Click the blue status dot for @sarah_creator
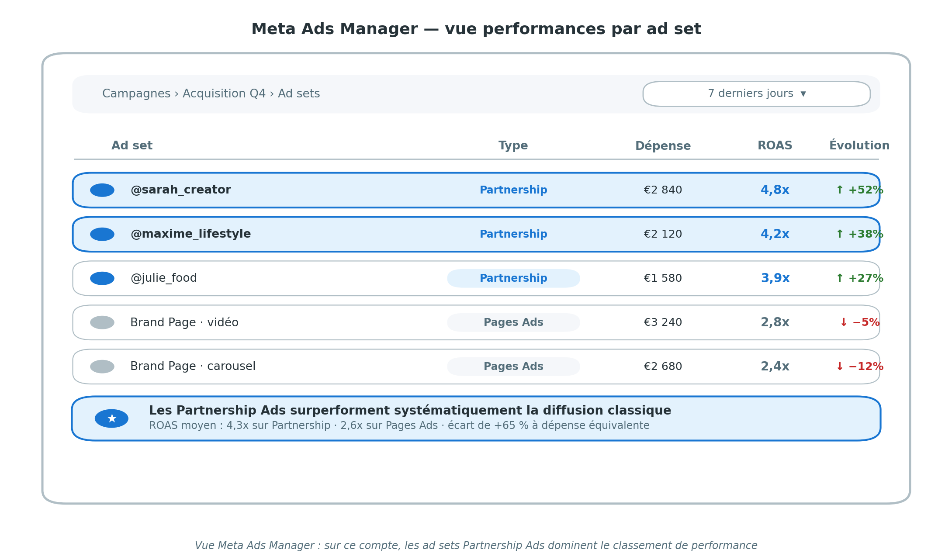The image size is (952, 560). pyautogui.click(x=102, y=190)
